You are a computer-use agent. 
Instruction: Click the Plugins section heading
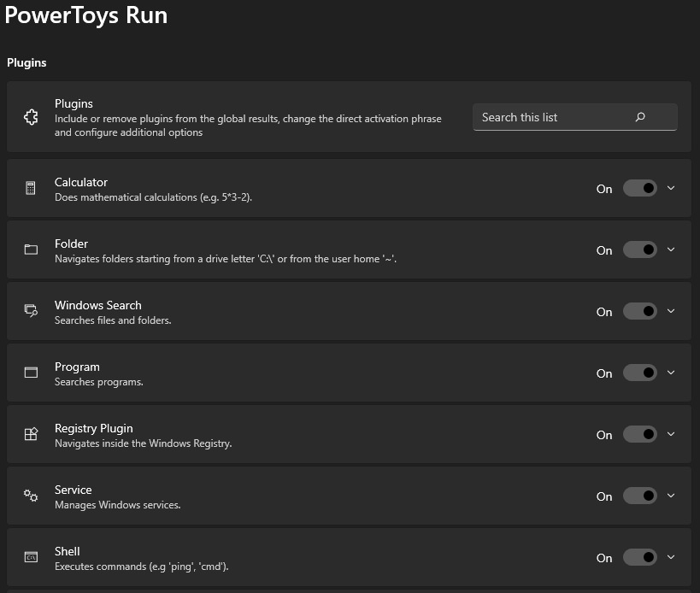pos(26,62)
